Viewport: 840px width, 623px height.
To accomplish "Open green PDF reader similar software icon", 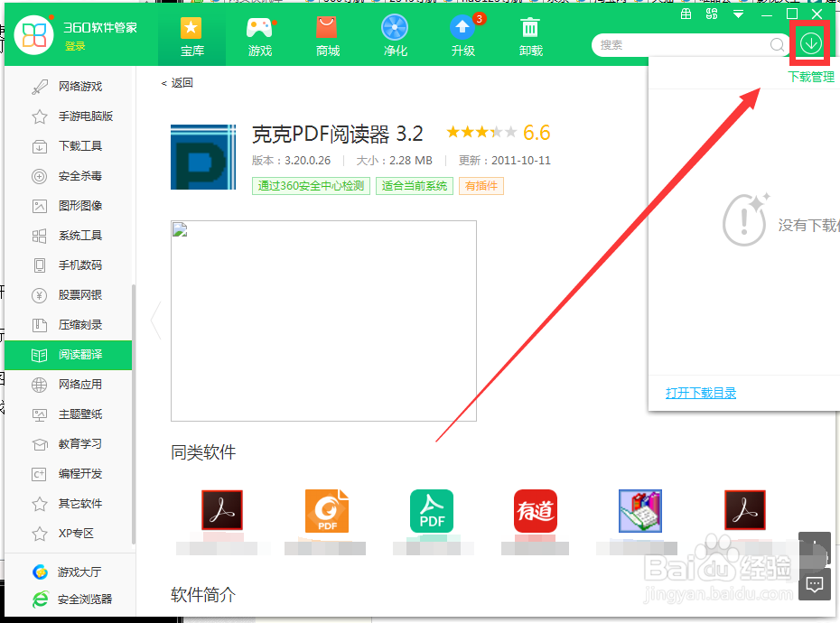I will click(x=432, y=510).
